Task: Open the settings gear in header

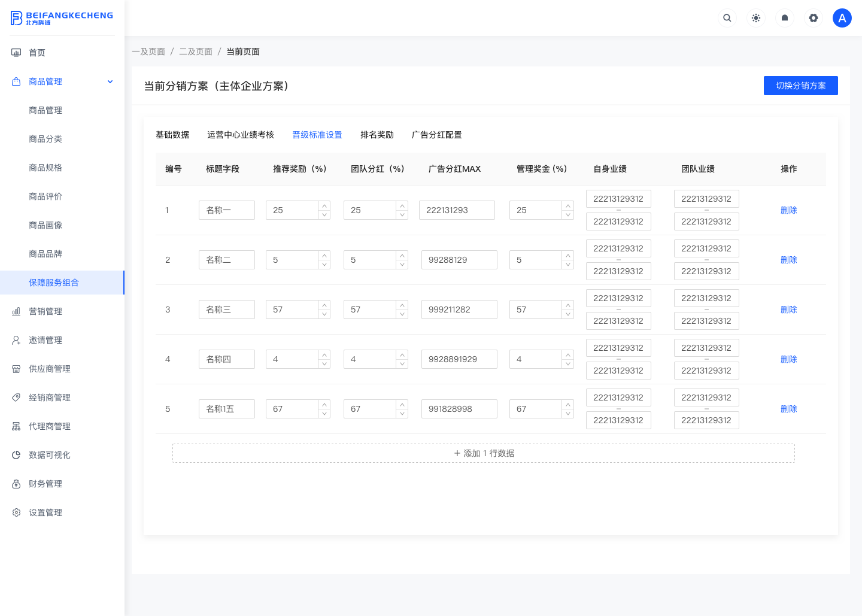Action: (814, 18)
